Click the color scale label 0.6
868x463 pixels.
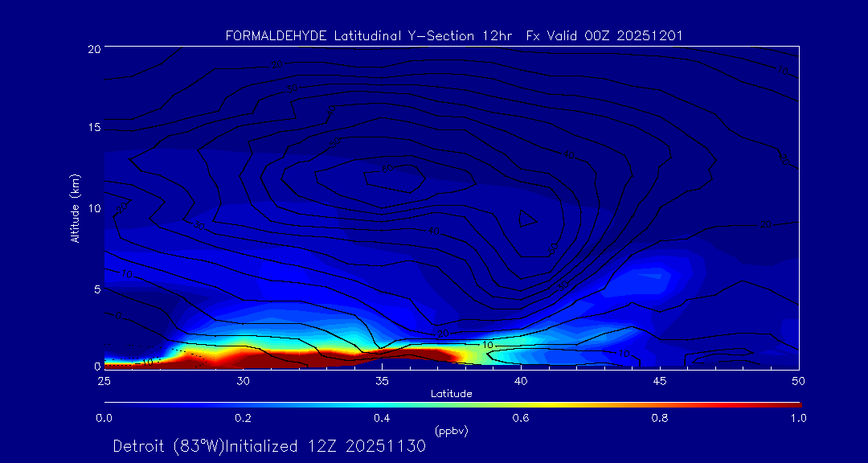(x=521, y=418)
